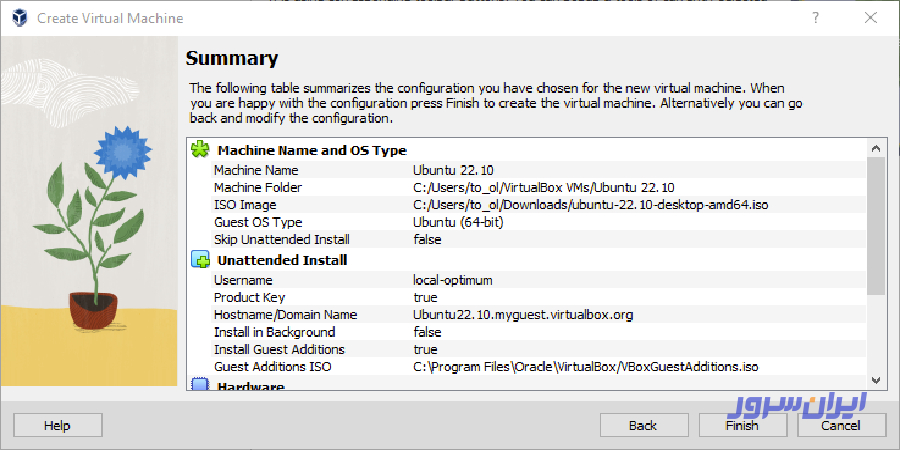Click the Summary heading
This screenshot has width=900, height=450.
pyautogui.click(x=232, y=59)
